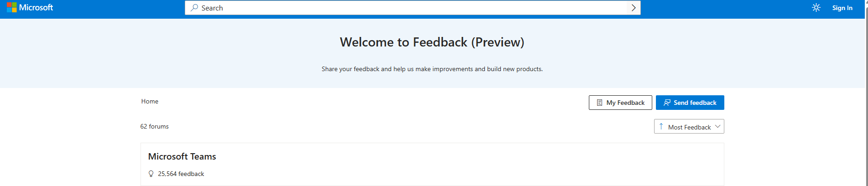
Task: Open the My Feedback page
Action: point(620,103)
